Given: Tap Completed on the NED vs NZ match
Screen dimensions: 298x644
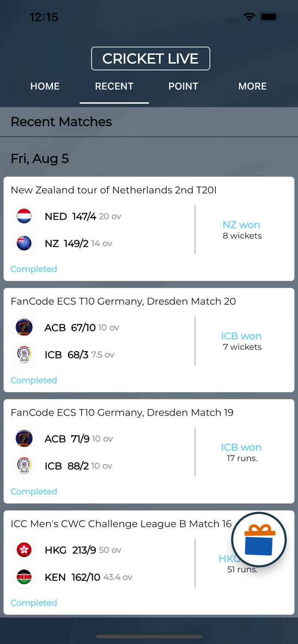Looking at the screenshot, I should 34,269.
